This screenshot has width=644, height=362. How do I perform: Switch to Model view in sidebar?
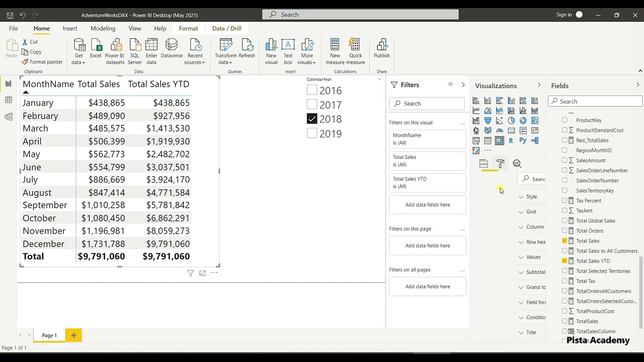click(x=9, y=117)
